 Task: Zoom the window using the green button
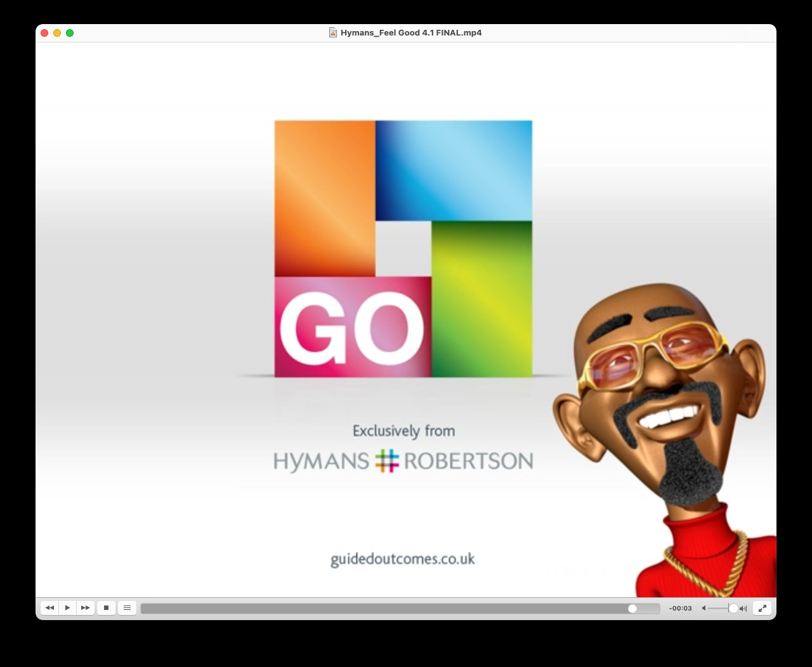(x=70, y=33)
